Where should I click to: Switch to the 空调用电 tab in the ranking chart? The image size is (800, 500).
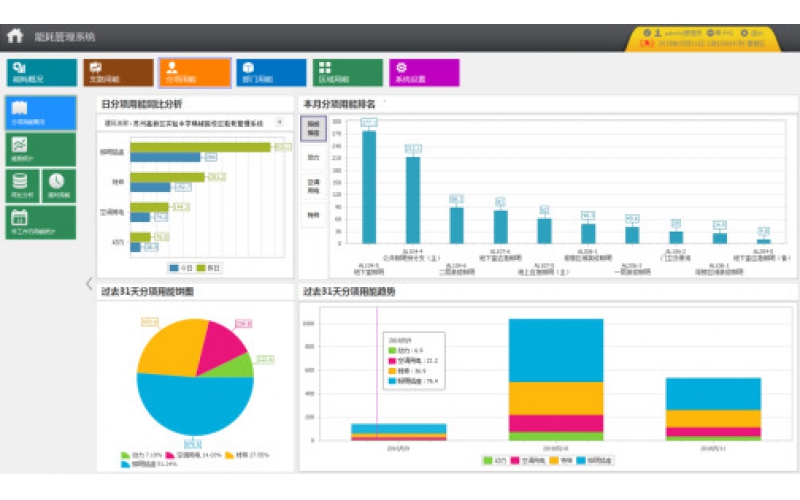313,185
